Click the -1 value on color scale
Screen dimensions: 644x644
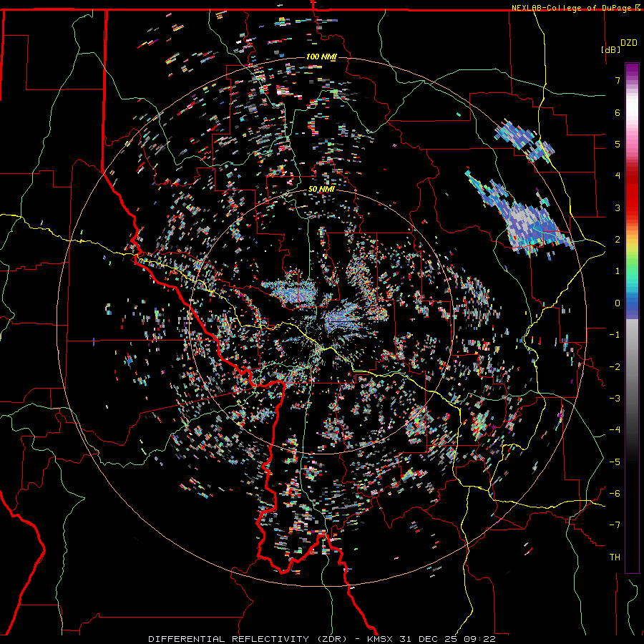coord(615,335)
